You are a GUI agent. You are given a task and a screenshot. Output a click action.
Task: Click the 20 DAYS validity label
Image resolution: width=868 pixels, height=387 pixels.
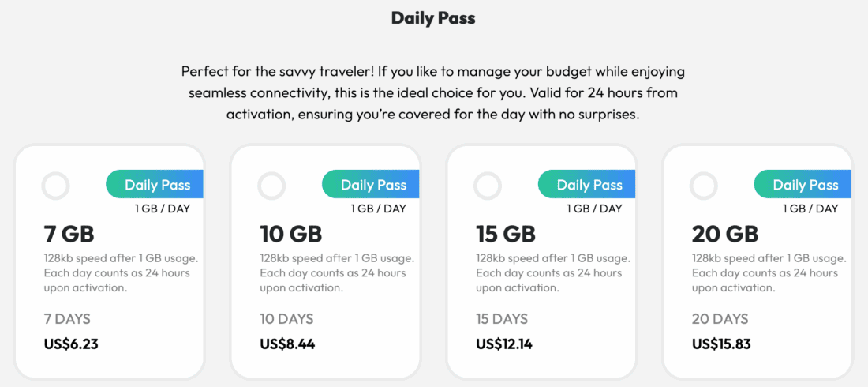point(720,319)
